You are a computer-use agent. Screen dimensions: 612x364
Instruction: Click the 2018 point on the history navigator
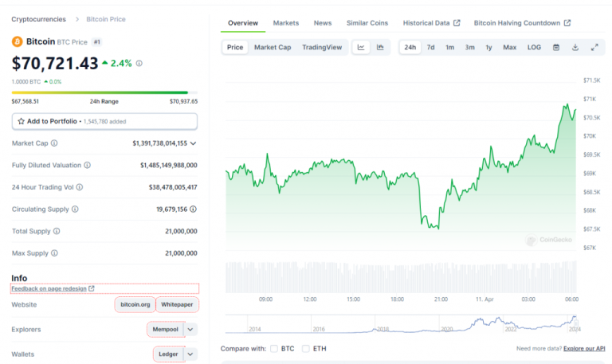pos(375,329)
